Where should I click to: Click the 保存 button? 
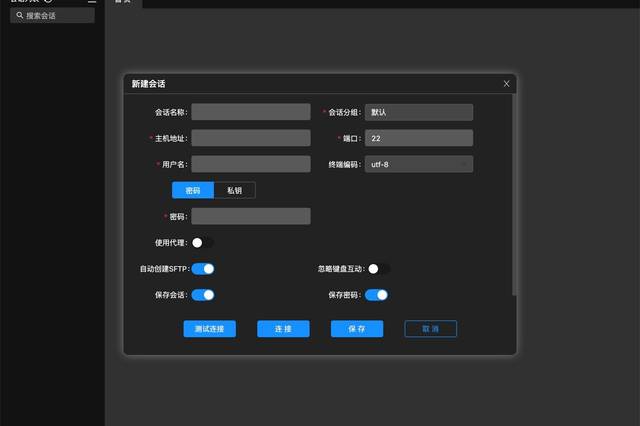(357, 329)
